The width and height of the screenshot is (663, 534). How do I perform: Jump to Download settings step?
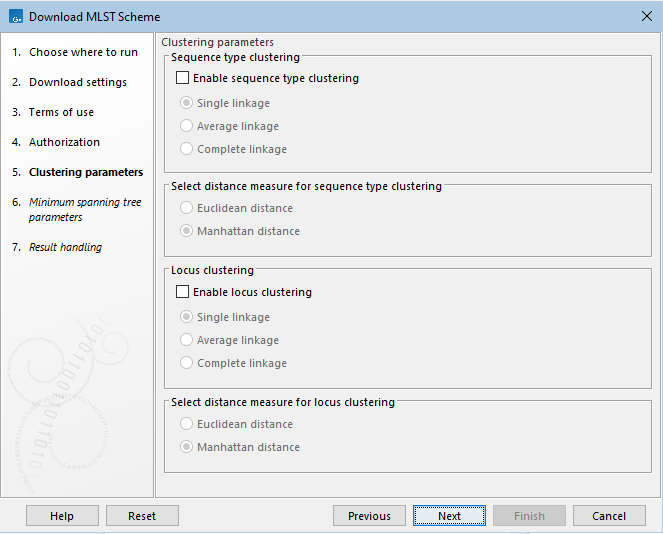77,82
